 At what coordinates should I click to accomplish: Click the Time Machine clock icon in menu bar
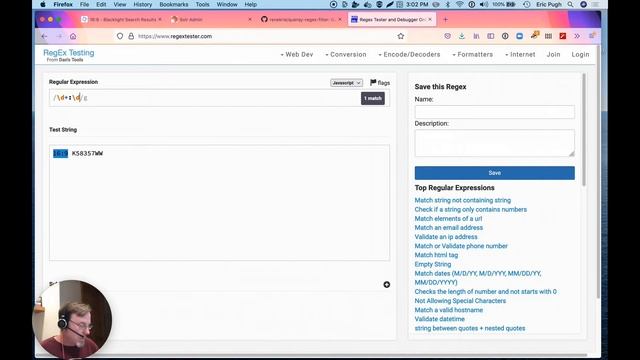pyautogui.click(x=527, y=4)
